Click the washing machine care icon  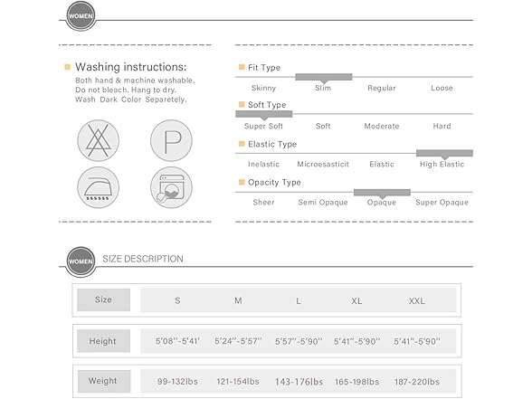(171, 187)
